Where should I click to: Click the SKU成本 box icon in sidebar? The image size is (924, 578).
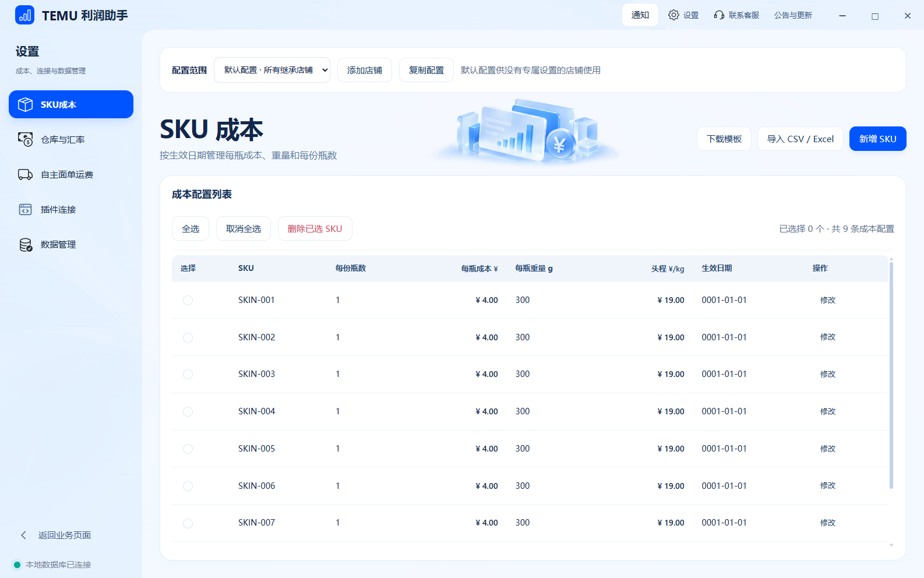[25, 104]
